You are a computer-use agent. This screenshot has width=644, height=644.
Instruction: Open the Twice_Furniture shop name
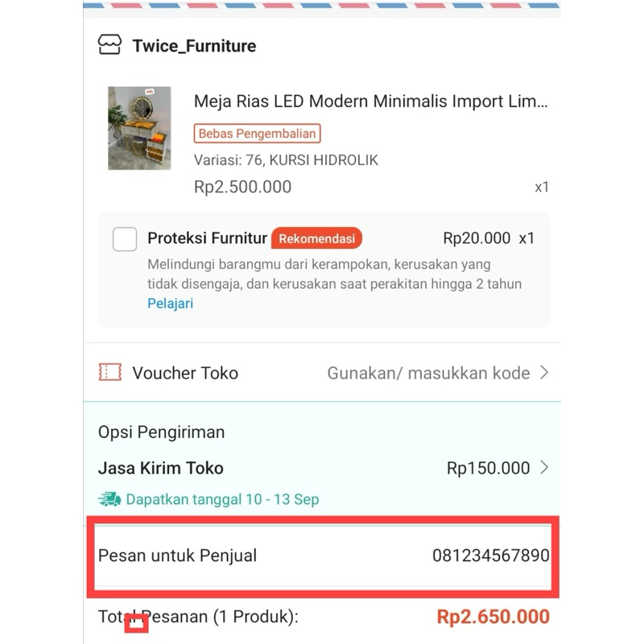coord(194,46)
